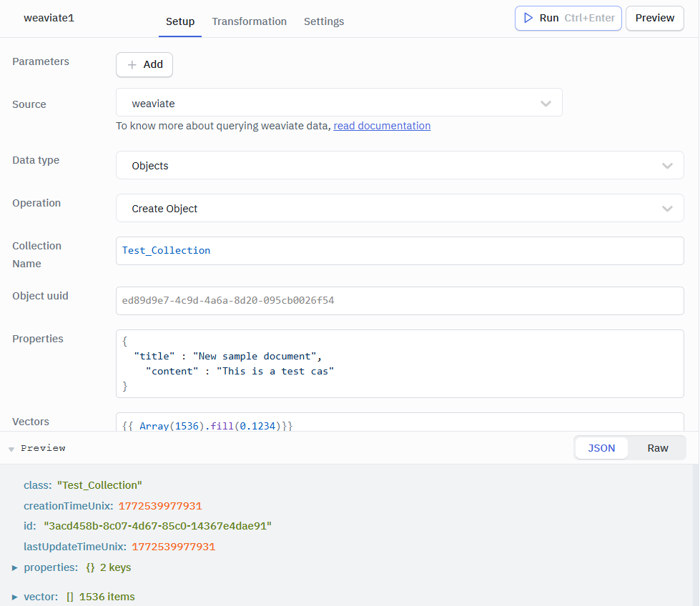This screenshot has width=700, height=606.
Task: Switch to the Transformation tab
Action: click(x=249, y=21)
